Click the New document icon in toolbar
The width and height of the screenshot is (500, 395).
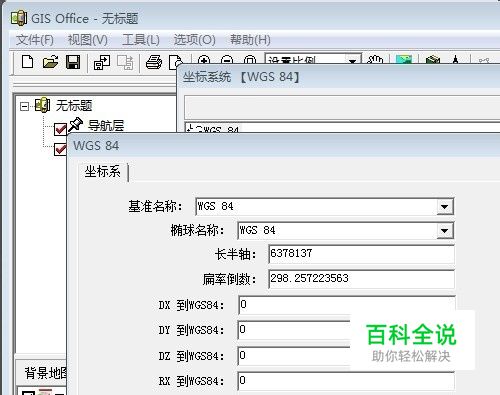pos(27,62)
